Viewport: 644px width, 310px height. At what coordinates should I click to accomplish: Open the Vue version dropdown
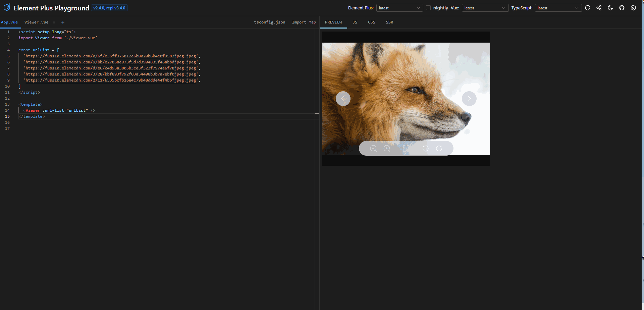coord(485,8)
